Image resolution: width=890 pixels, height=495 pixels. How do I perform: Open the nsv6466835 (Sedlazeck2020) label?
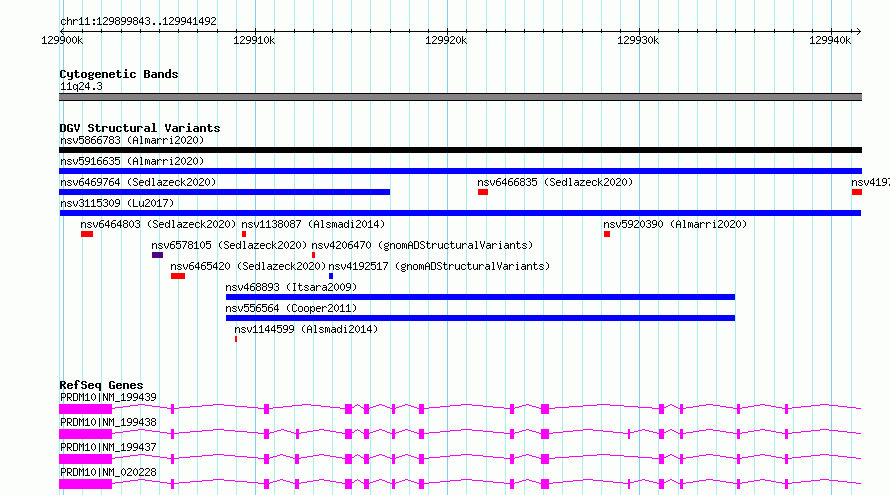[x=555, y=182]
